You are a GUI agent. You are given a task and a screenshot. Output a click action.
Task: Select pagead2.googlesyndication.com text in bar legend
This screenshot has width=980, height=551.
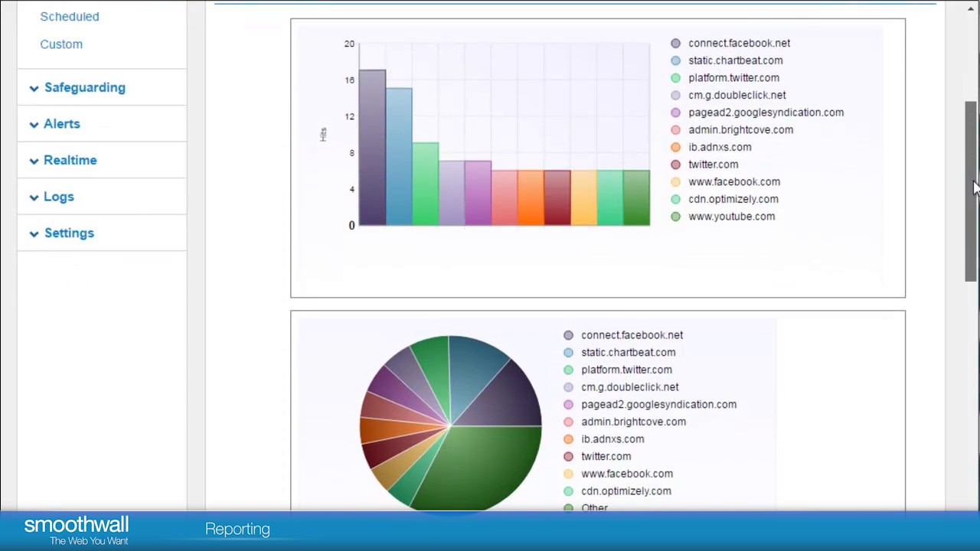click(x=766, y=112)
